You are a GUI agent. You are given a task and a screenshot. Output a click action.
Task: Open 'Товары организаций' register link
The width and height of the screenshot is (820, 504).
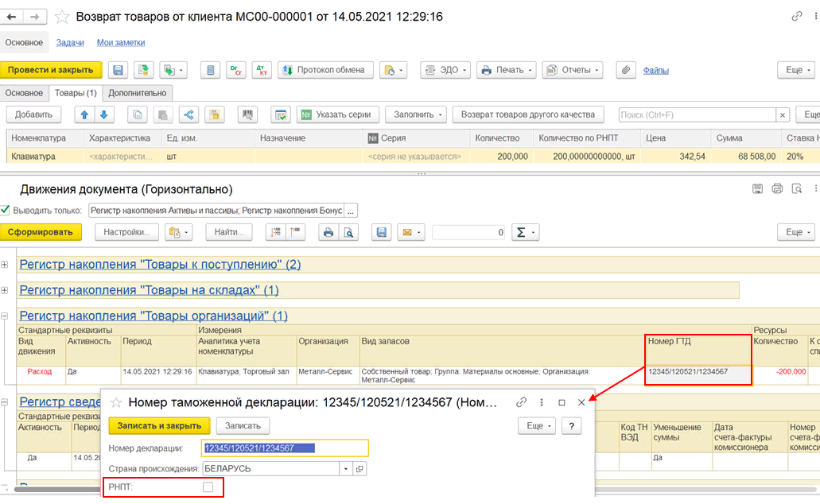[x=154, y=316]
